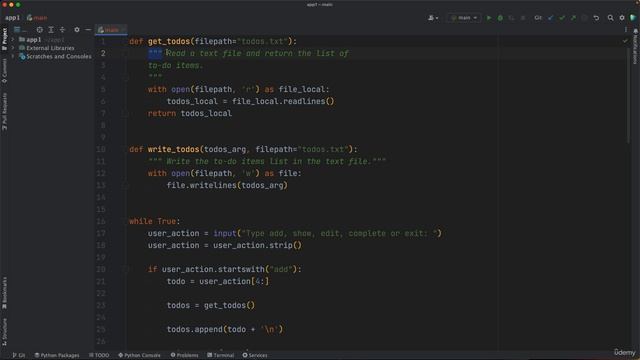Click on 'while True:' line
Viewport: 640px width, 360px height.
[x=155, y=221]
